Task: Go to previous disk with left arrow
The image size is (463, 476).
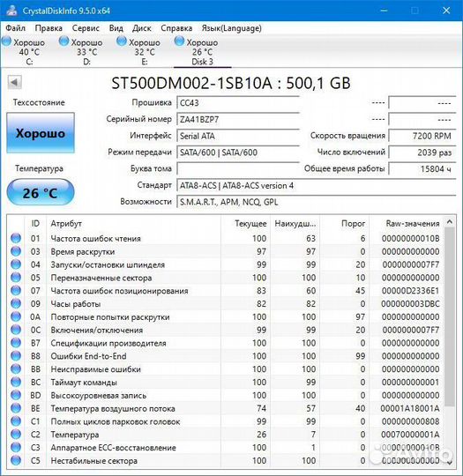Action: 14,82
